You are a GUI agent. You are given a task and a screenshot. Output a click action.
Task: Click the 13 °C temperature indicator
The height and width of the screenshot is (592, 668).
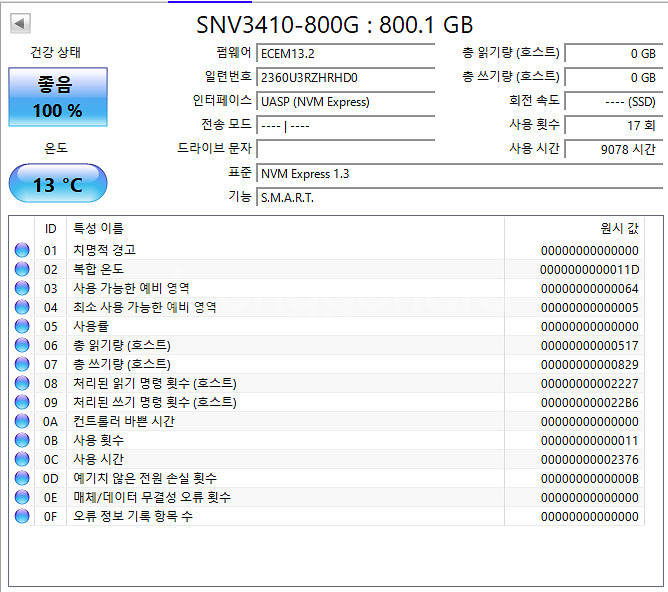(58, 184)
